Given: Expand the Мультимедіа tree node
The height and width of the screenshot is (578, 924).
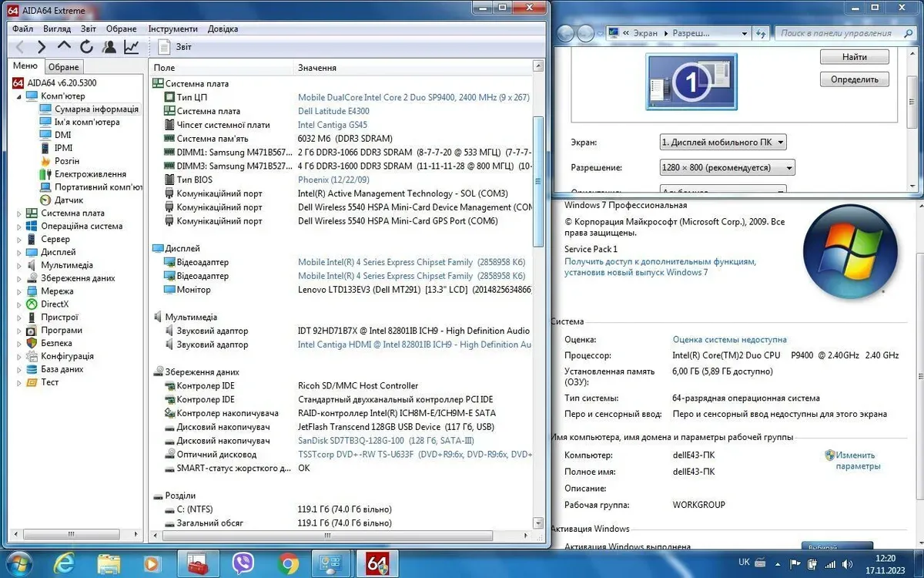Looking at the screenshot, I should [x=19, y=265].
